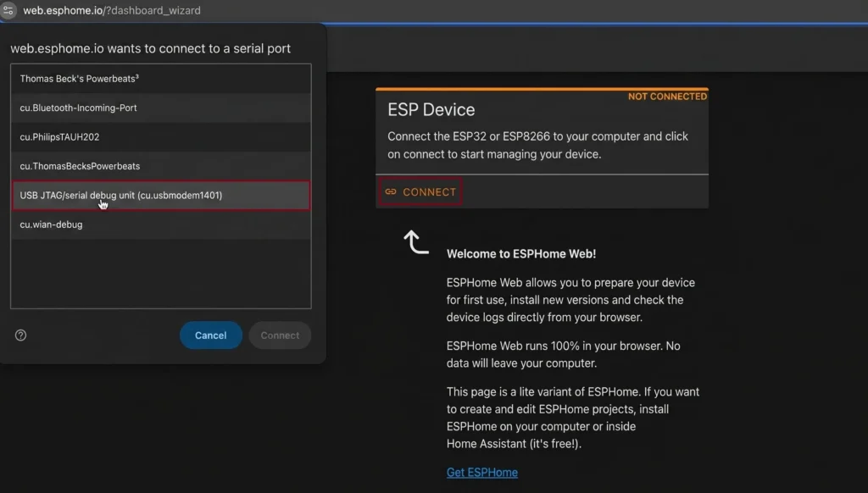Open the serial port help question-mark icon

point(20,335)
